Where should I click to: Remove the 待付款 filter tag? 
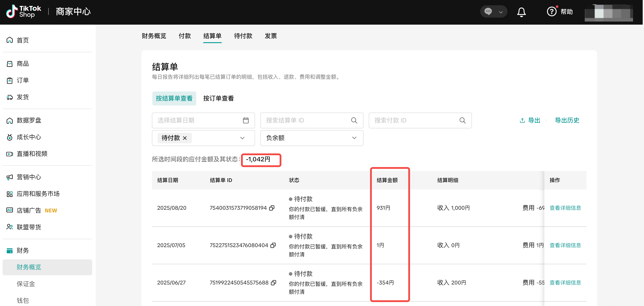[x=185, y=138]
